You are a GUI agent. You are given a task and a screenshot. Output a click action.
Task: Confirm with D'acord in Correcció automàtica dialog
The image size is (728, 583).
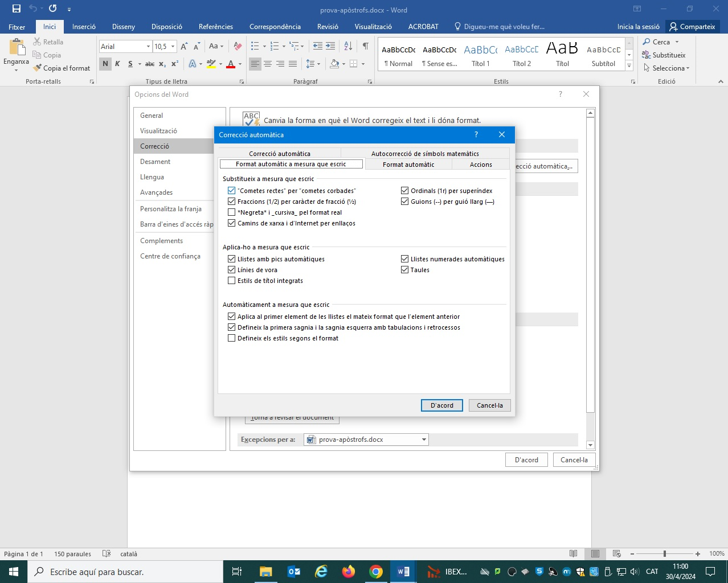point(441,405)
